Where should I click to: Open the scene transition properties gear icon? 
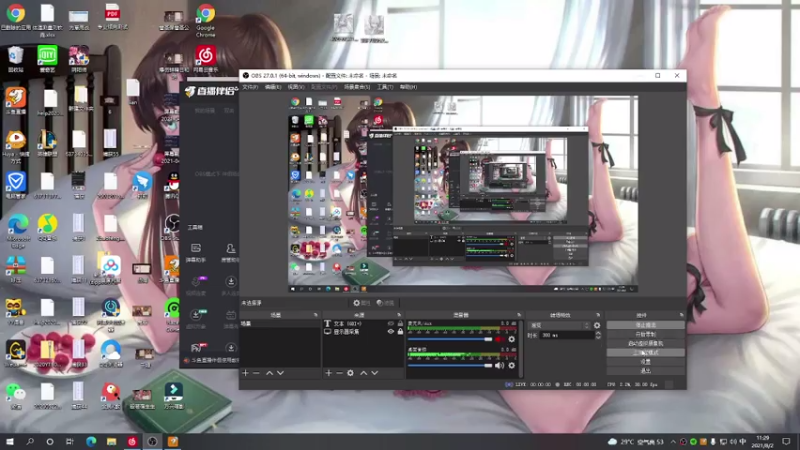click(597, 325)
